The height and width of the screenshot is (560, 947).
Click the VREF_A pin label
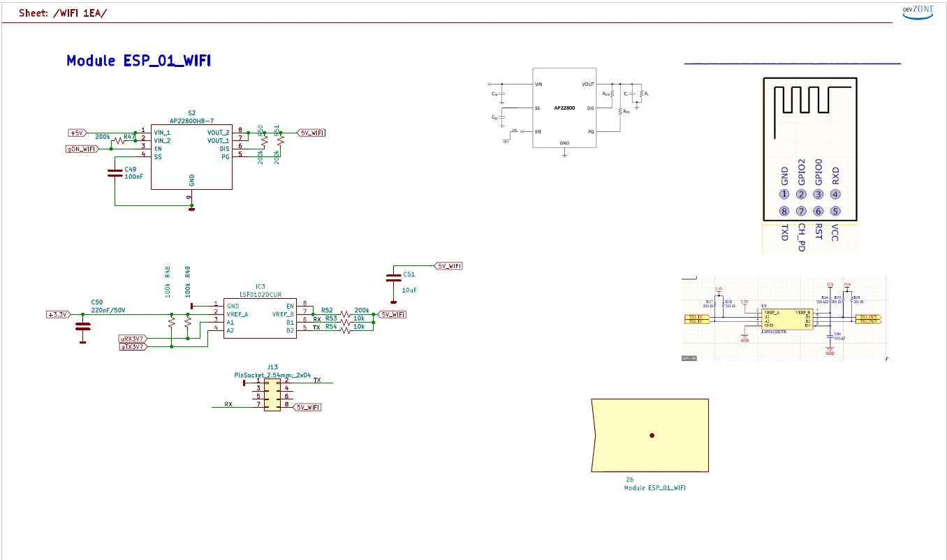point(237,314)
